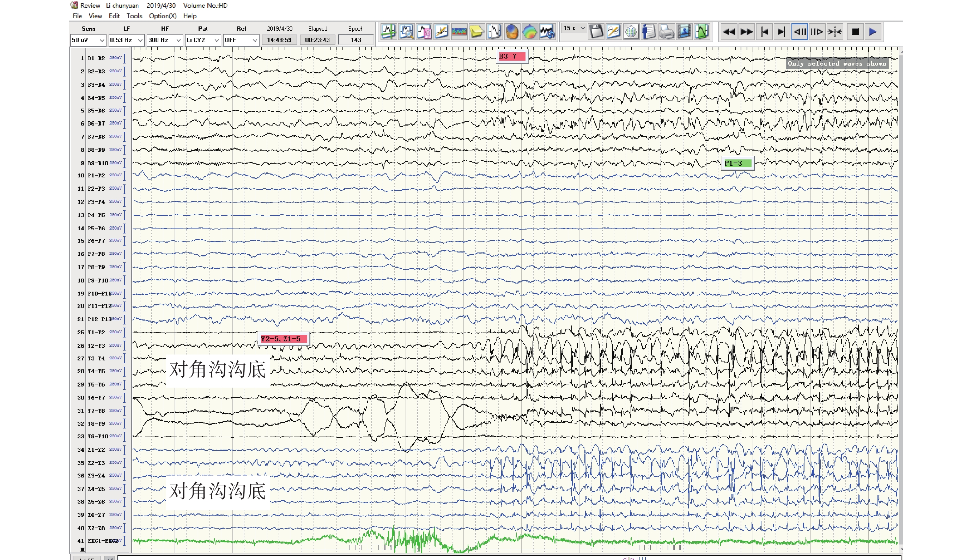The image size is (972, 560).
Task: Open the Tools menu
Action: (134, 16)
